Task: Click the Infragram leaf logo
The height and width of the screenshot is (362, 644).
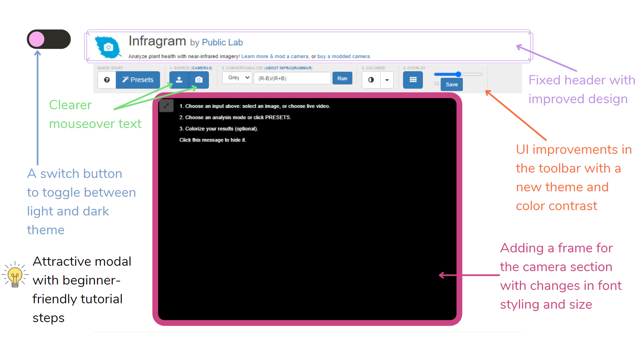Action: [107, 47]
